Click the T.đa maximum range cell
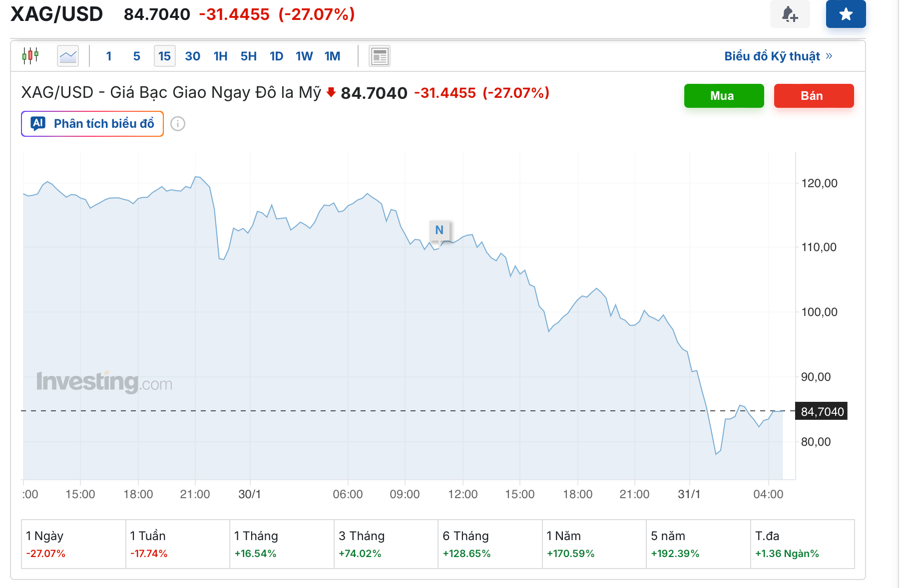905x588 pixels. [802, 544]
